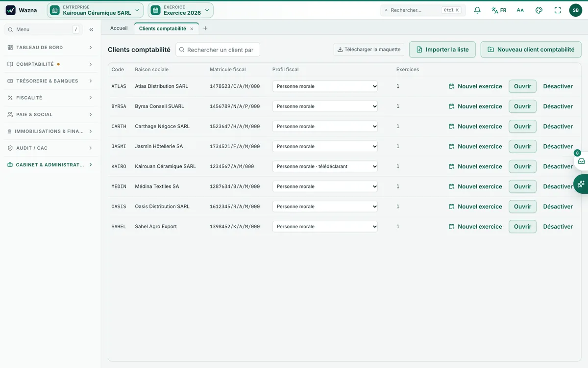Open the Médina Textiles SA client
Screen dimensions: 588x368
coord(522,186)
